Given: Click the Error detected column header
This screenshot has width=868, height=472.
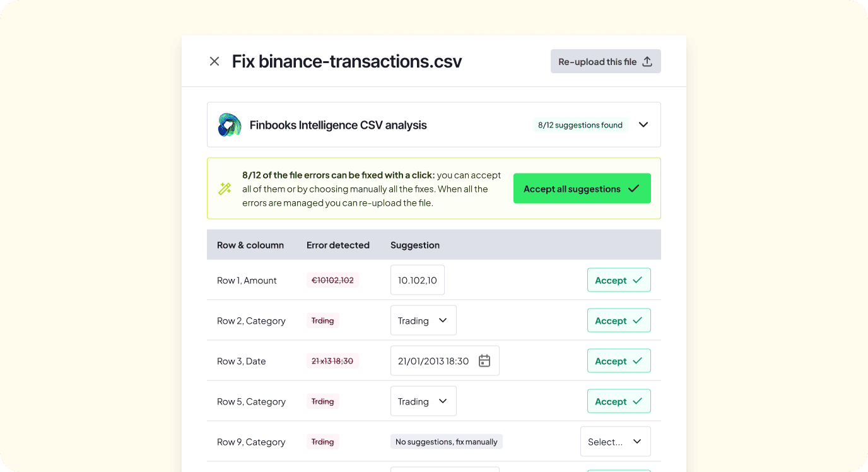Looking at the screenshot, I should point(338,245).
